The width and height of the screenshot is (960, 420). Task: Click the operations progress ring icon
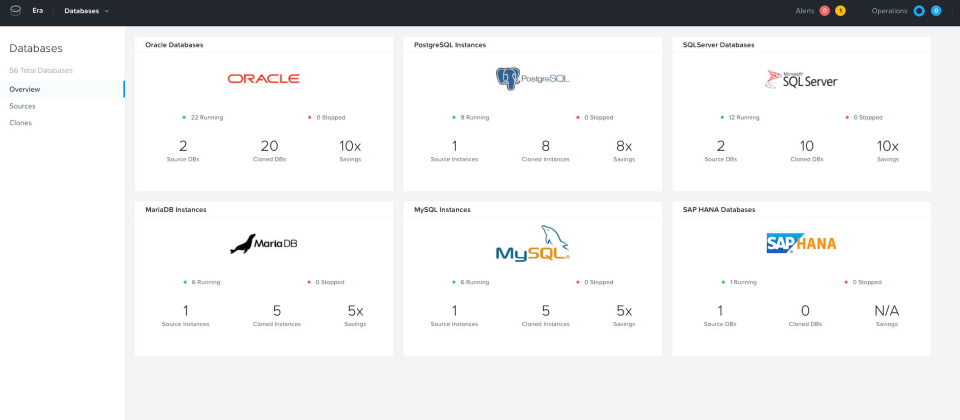tap(918, 11)
